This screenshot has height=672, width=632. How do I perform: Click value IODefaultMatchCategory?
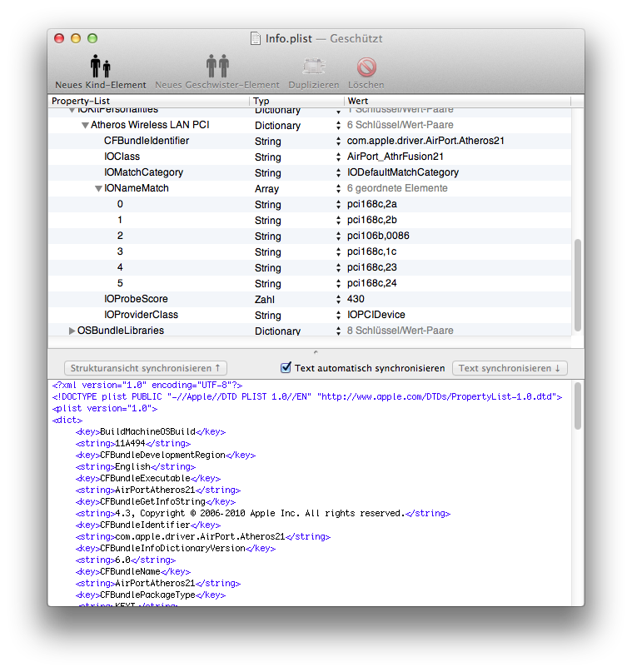pyautogui.click(x=403, y=172)
